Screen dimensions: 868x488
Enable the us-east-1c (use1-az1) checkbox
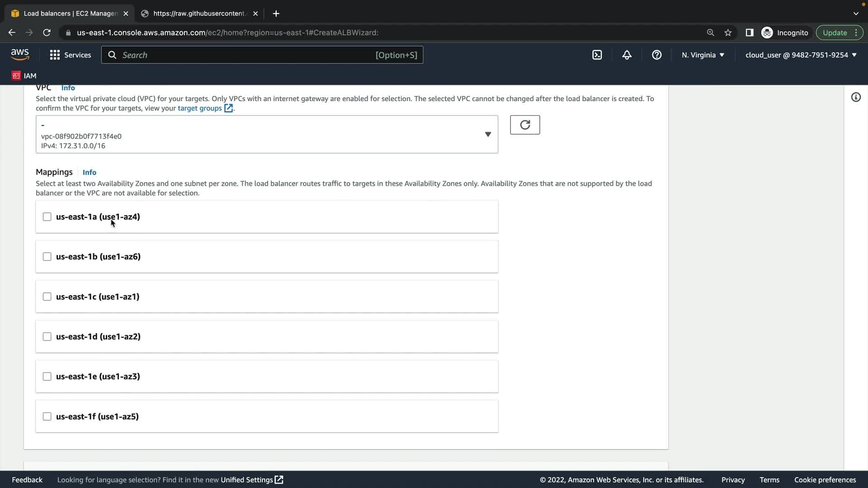tap(47, 297)
